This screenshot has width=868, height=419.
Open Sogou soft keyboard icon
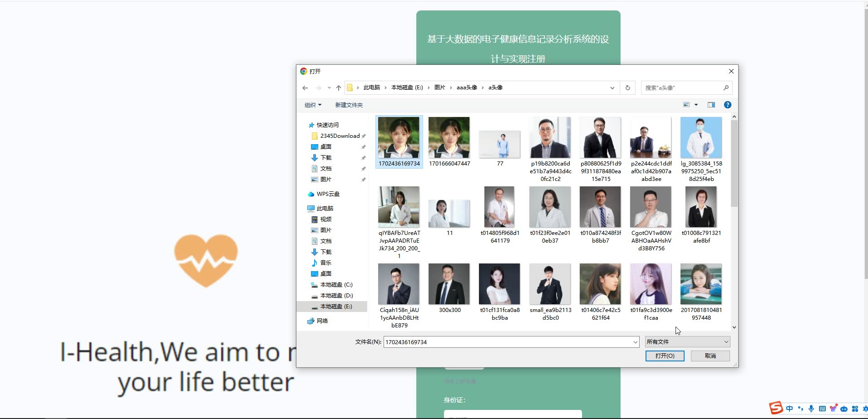click(x=822, y=409)
